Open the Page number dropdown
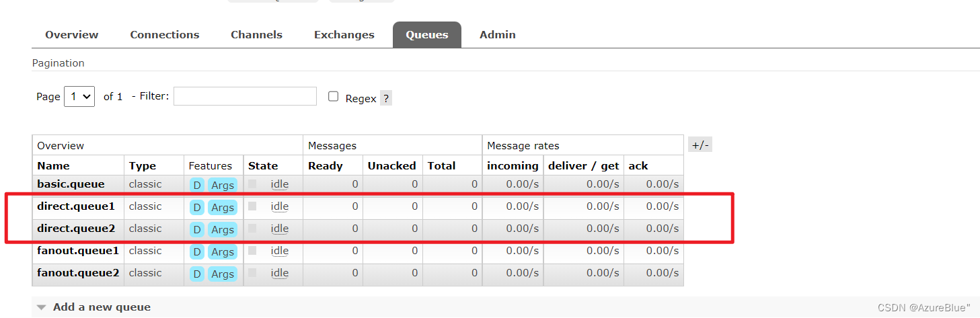980x318 pixels. 79,96
